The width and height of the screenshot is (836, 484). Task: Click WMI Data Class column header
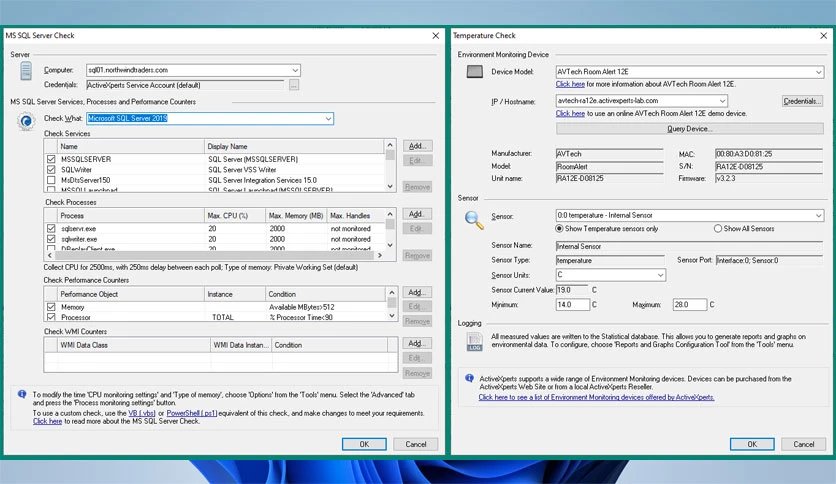(134, 345)
